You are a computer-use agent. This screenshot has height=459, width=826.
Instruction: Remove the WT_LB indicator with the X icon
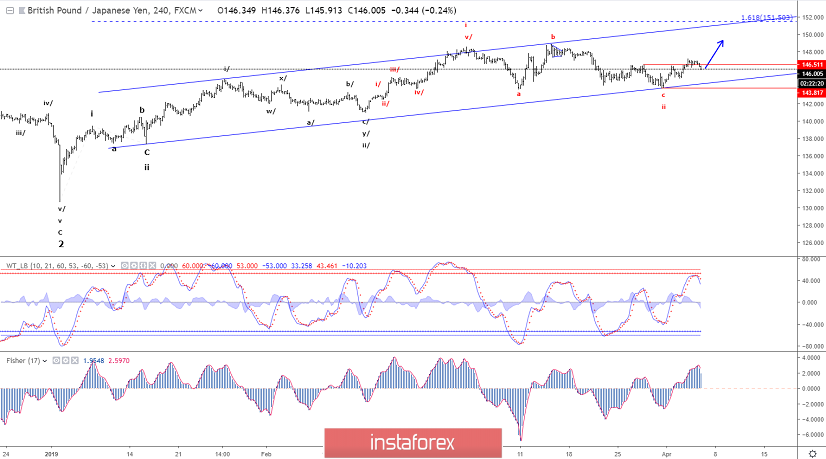(152, 266)
